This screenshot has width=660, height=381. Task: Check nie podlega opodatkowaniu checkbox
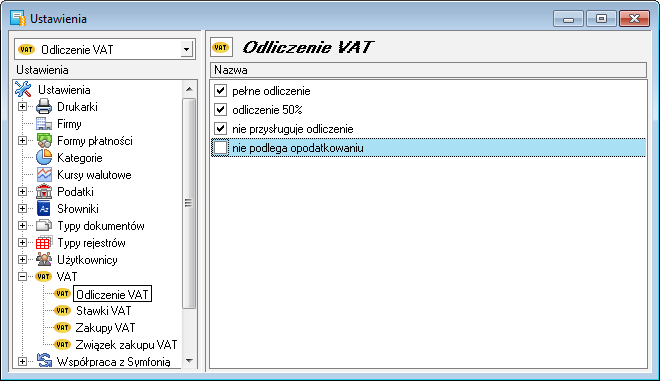(220, 148)
